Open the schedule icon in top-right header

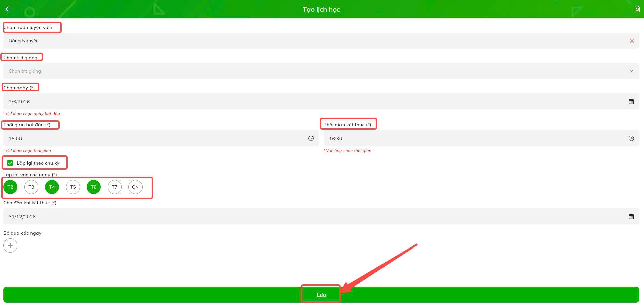[x=637, y=9]
